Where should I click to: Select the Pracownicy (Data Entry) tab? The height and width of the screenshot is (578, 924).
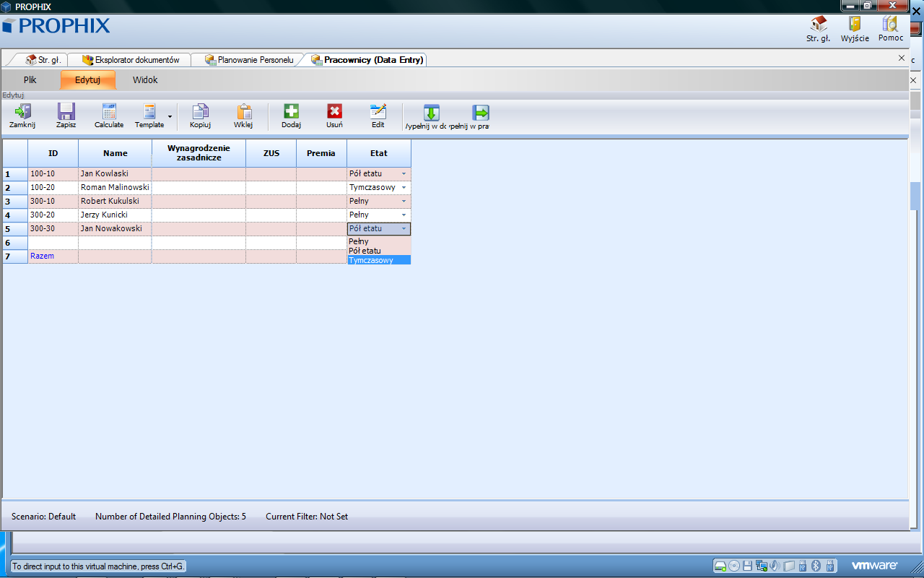367,60
